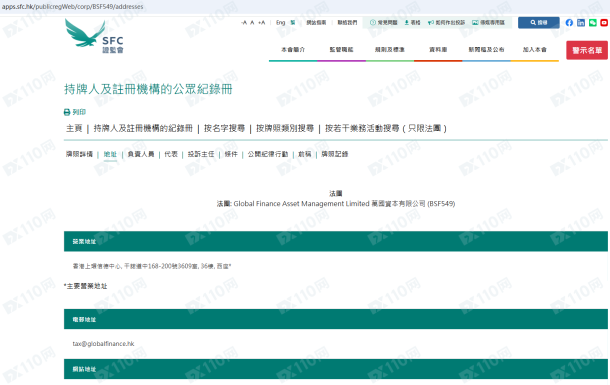Open 網站指南 site map link

coord(316,23)
